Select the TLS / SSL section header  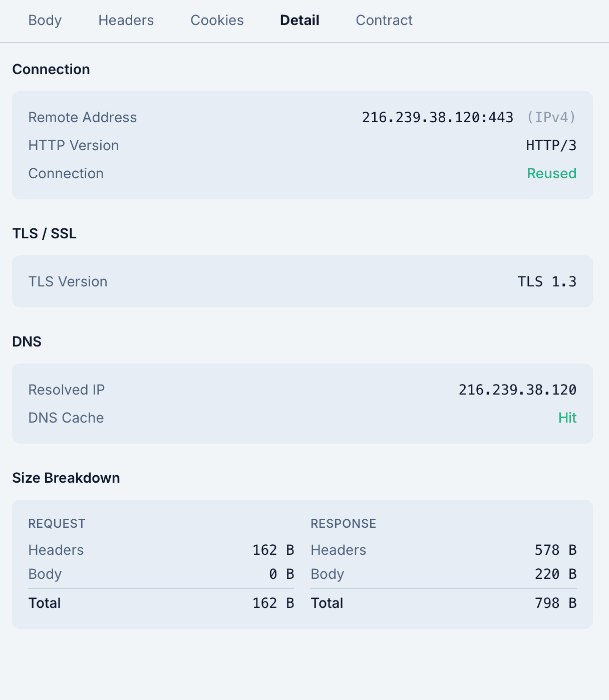point(44,233)
